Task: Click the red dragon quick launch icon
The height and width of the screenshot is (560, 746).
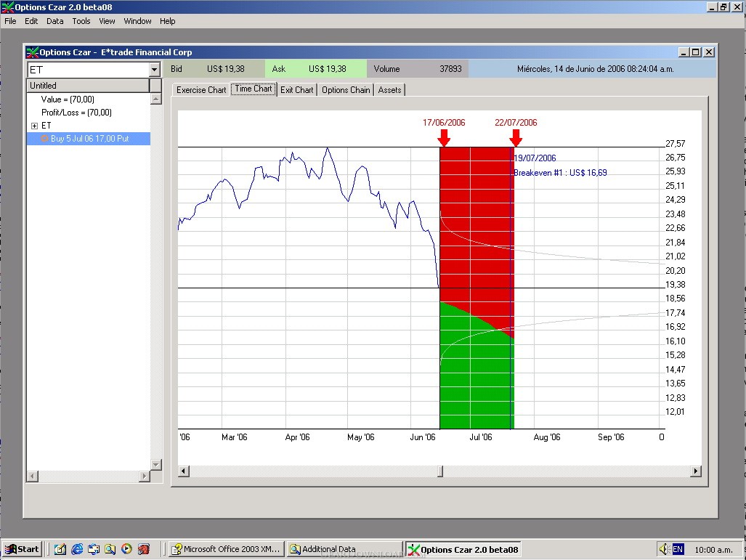Action: pos(143,549)
